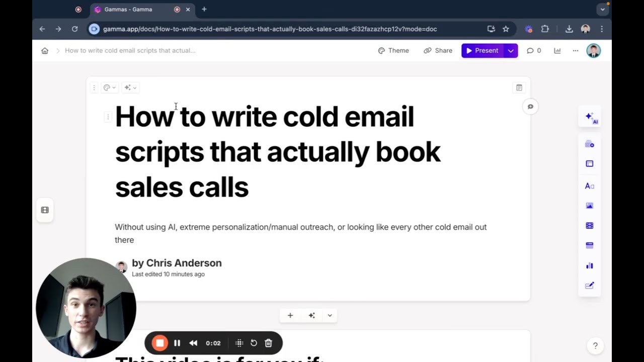This screenshot has height=362, width=644.
Task: Restart the recording from beginning
Action: pyautogui.click(x=254, y=343)
